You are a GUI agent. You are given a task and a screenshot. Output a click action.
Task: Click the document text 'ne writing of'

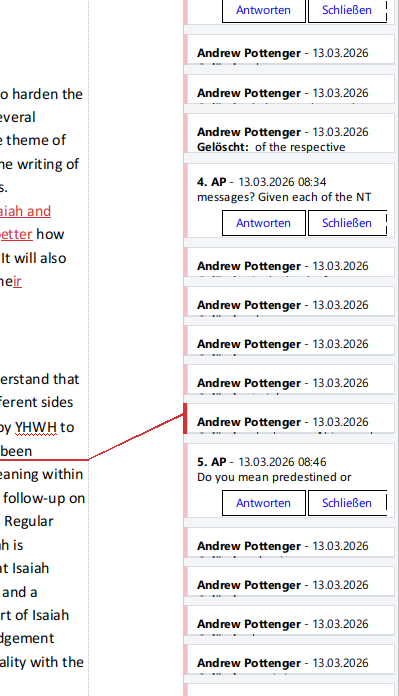[40, 164]
